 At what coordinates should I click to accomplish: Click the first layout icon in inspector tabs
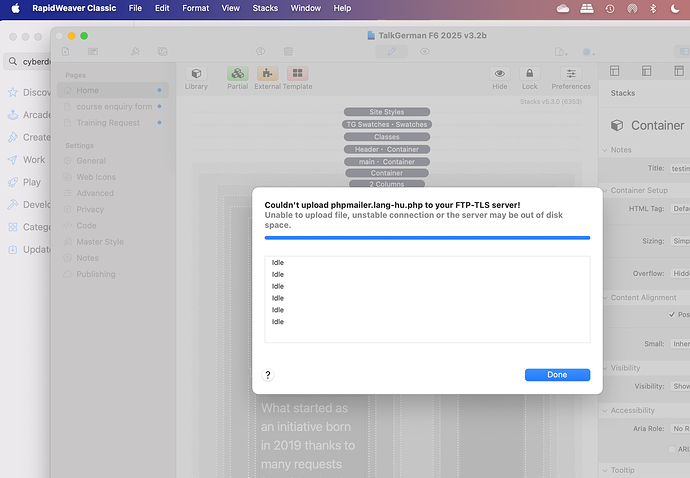(614, 70)
